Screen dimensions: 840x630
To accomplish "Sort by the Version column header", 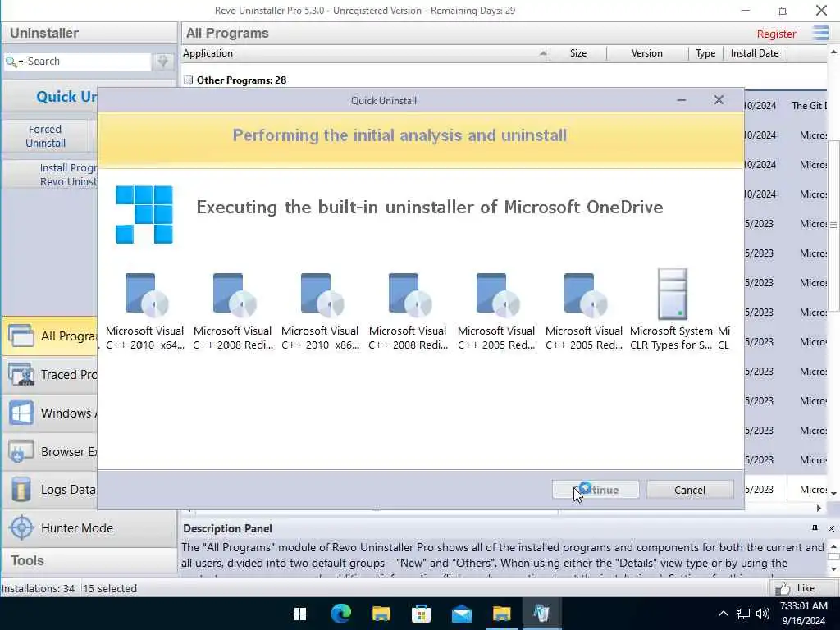I will pos(646,53).
